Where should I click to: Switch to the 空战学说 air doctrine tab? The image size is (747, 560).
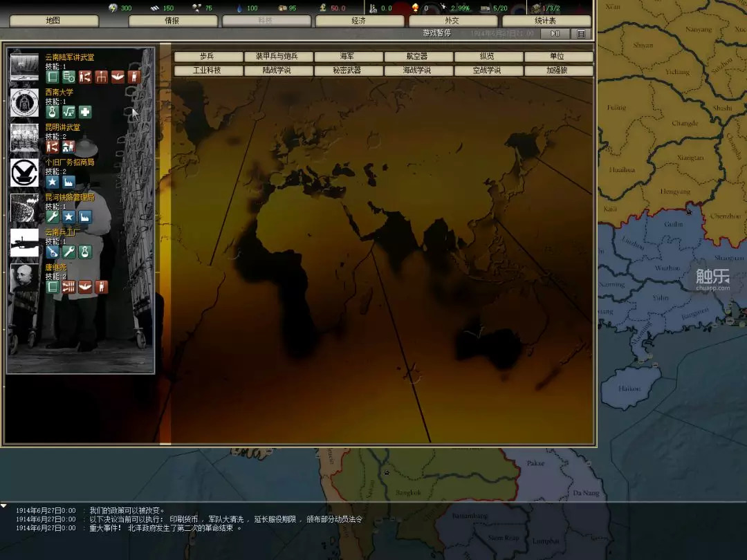[x=488, y=71]
